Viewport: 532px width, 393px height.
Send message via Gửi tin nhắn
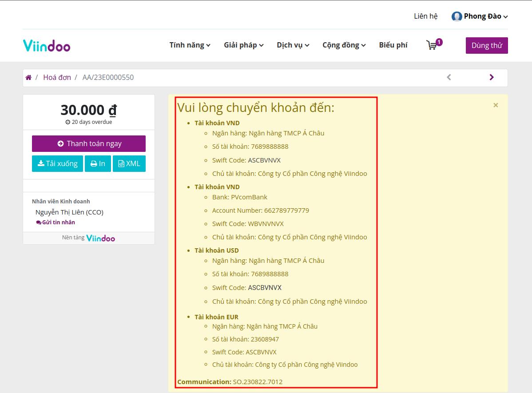(x=56, y=222)
